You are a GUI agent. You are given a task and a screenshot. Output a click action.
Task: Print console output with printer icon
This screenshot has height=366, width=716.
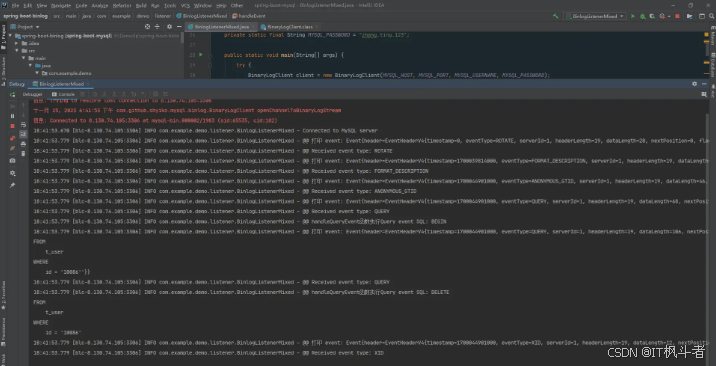tap(23, 144)
